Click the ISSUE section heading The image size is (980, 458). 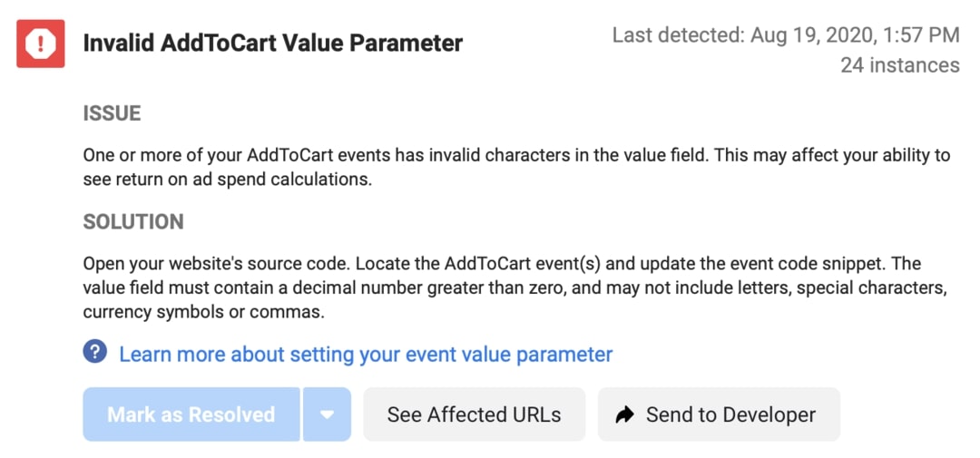pyautogui.click(x=112, y=113)
